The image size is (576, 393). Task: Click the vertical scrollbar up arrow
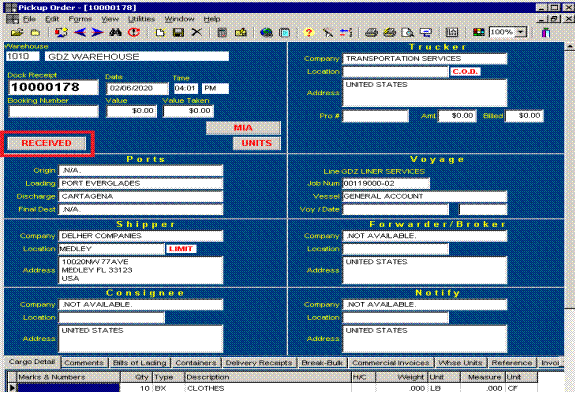pos(570,47)
